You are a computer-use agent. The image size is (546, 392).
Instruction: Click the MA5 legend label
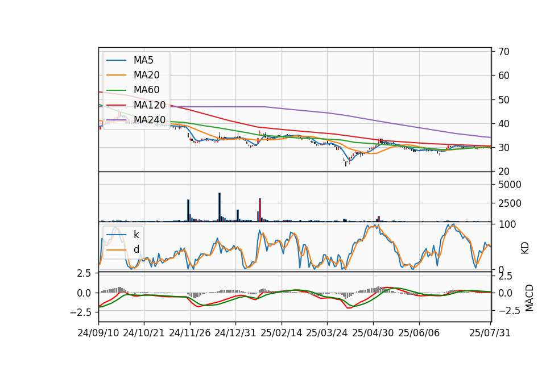pos(143,60)
